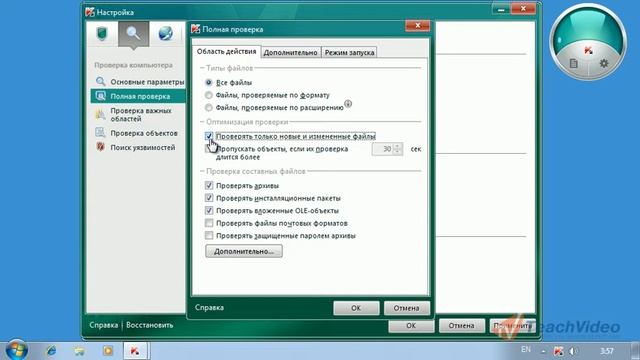This screenshot has height=360, width=640.
Task: Click the Полная проверка sidebar icon
Action: click(100, 96)
